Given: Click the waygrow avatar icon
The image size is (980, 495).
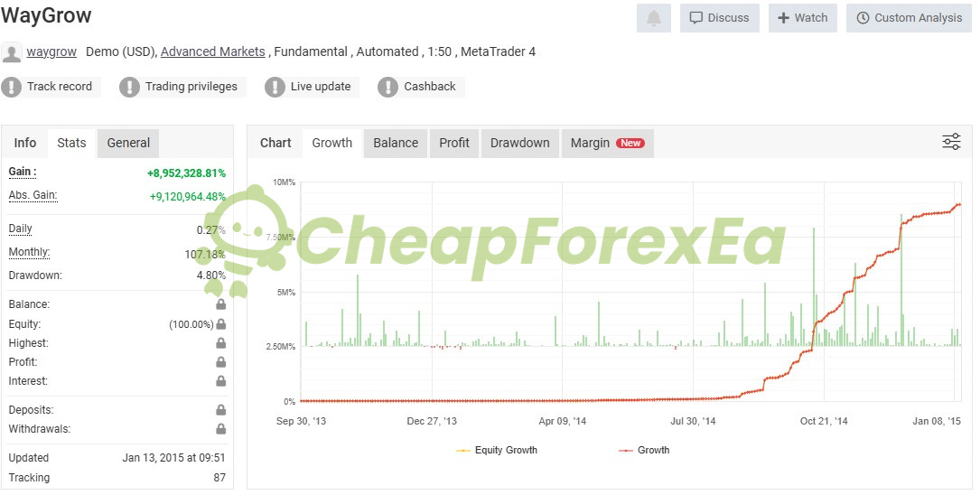Looking at the screenshot, I should (11, 52).
